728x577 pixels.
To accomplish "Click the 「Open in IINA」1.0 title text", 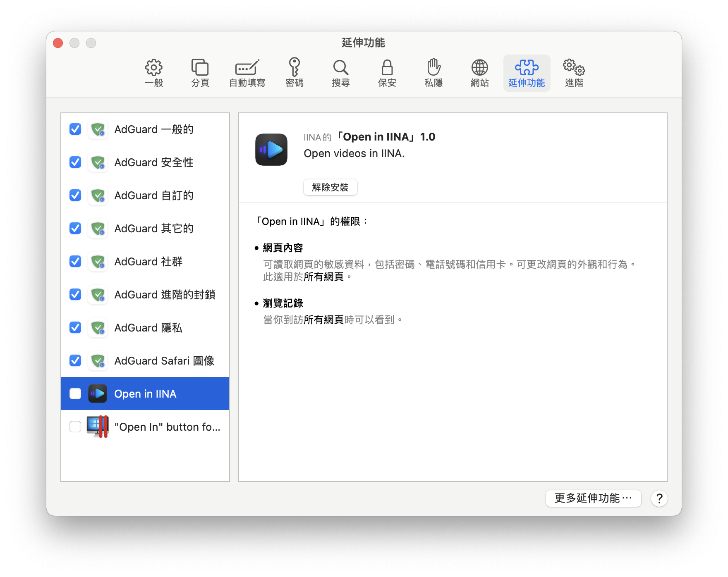I will point(385,137).
